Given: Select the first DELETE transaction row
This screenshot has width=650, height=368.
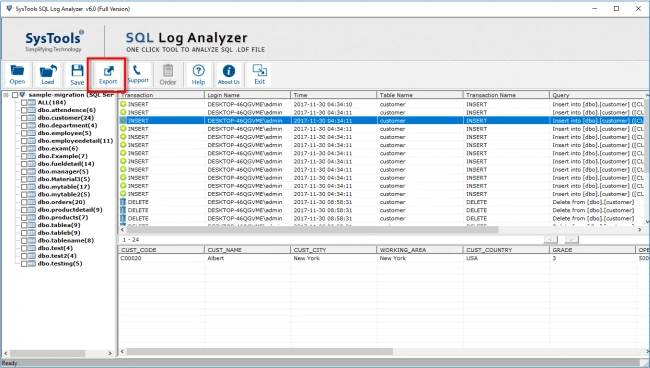Looking at the screenshot, I should 381,202.
